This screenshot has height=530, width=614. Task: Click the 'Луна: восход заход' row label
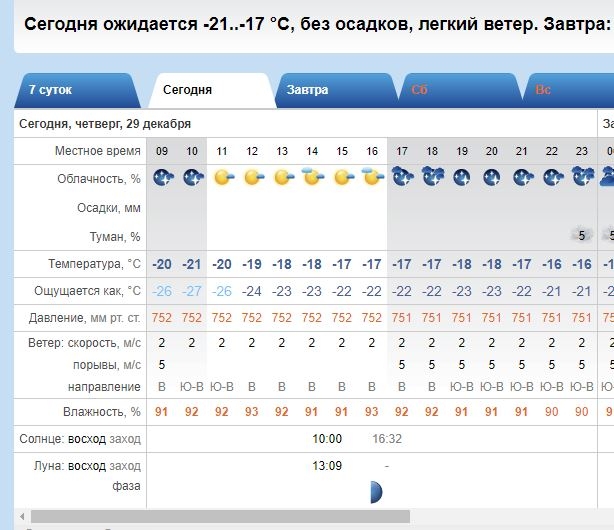click(x=87, y=466)
